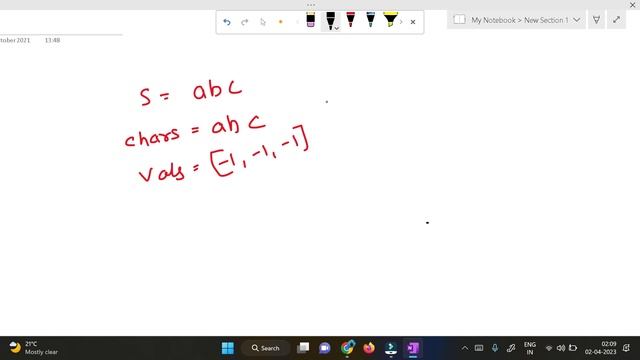
Task: Open the Chat (Teams) taskbar icon
Action: click(325, 348)
